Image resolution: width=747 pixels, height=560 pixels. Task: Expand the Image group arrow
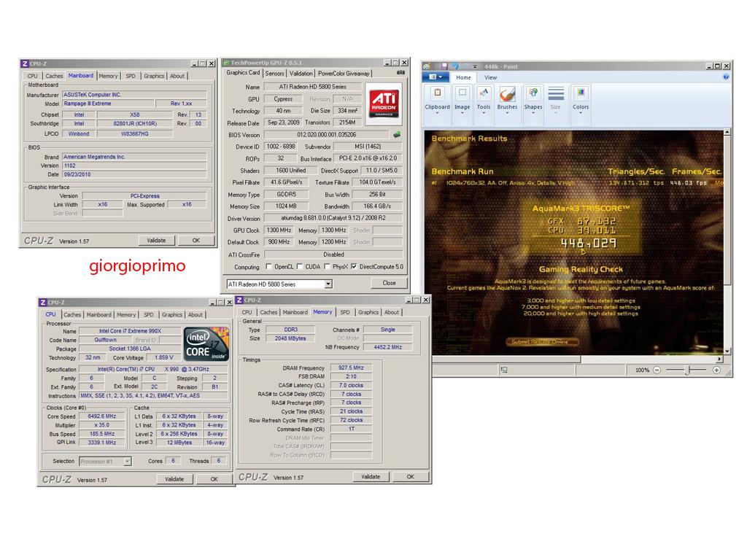coord(462,113)
